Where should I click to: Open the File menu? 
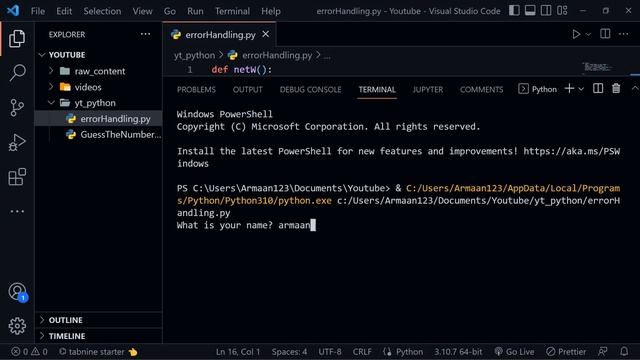click(x=38, y=11)
